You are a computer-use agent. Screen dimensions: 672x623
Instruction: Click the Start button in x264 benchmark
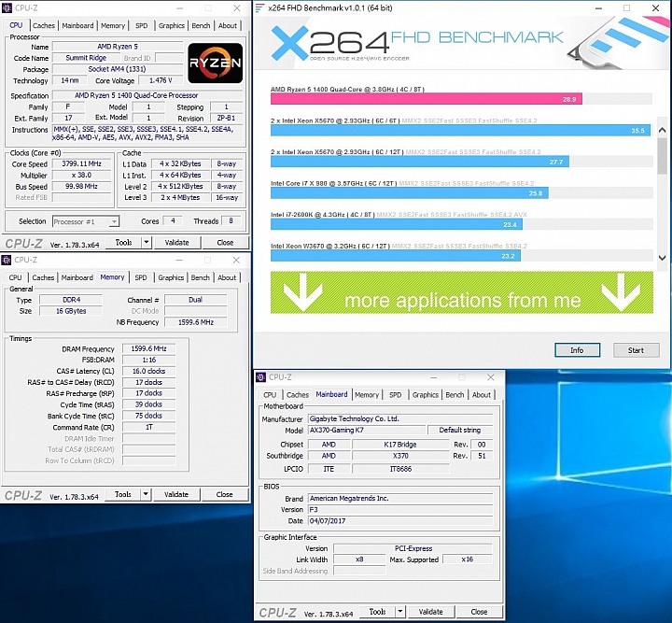click(636, 350)
